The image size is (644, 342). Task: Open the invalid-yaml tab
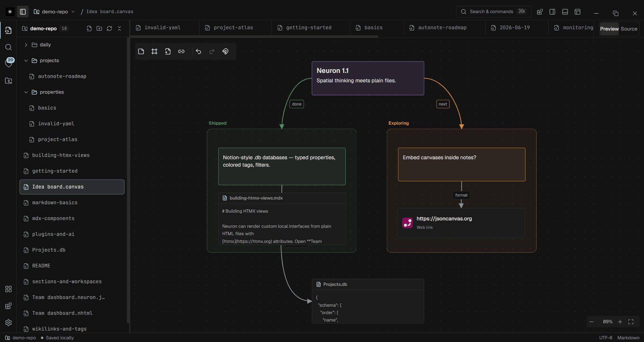pos(165,28)
